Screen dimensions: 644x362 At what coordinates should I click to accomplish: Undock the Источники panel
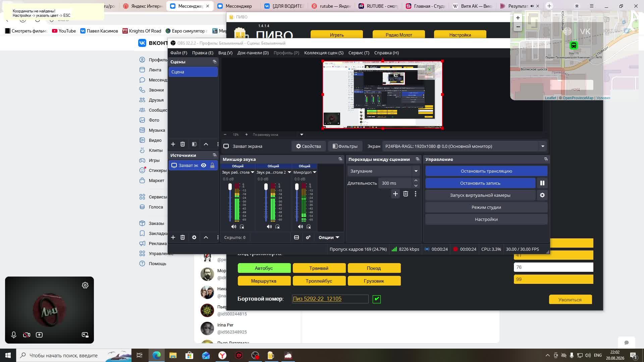(215, 155)
